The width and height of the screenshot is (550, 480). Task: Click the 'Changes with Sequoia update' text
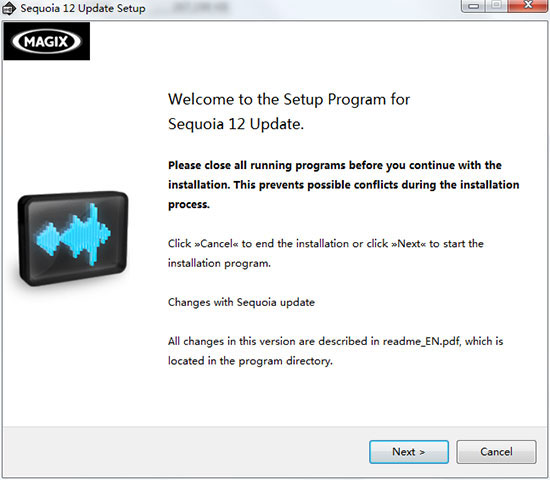pos(241,302)
